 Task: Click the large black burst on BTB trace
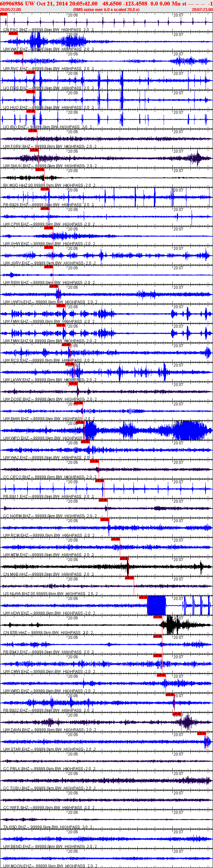pyautogui.click(x=171, y=624)
